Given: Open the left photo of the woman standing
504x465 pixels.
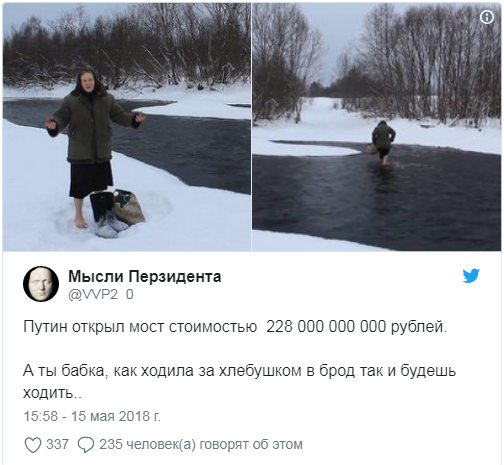Looking at the screenshot, I should pos(127,127).
